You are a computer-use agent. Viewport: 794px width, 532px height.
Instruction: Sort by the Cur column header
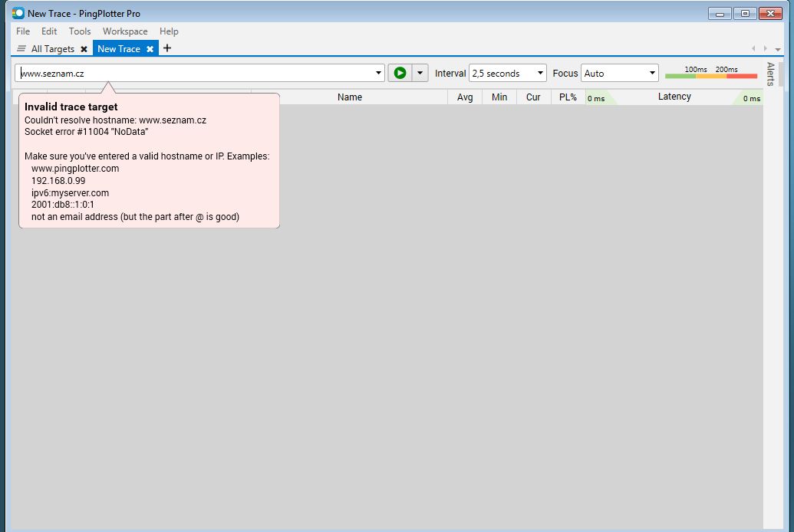click(533, 97)
